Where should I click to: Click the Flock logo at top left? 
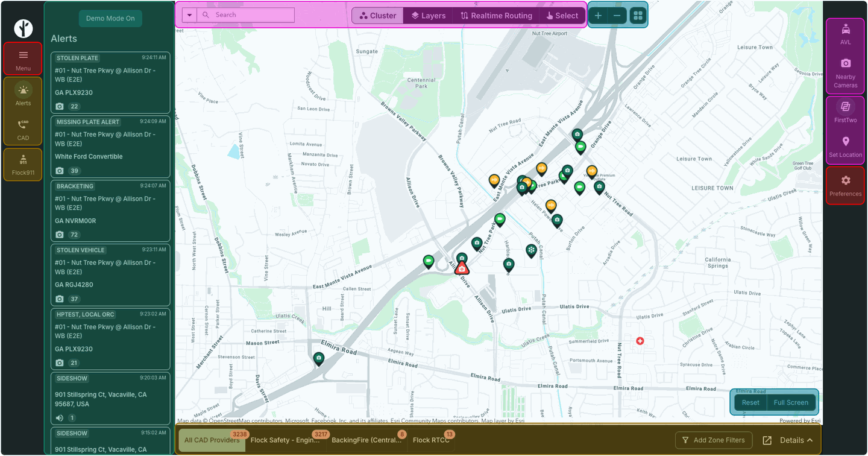click(23, 28)
